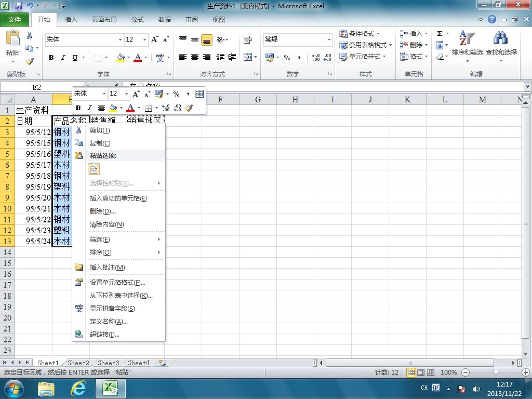Increase font size in ribbon

click(154, 39)
